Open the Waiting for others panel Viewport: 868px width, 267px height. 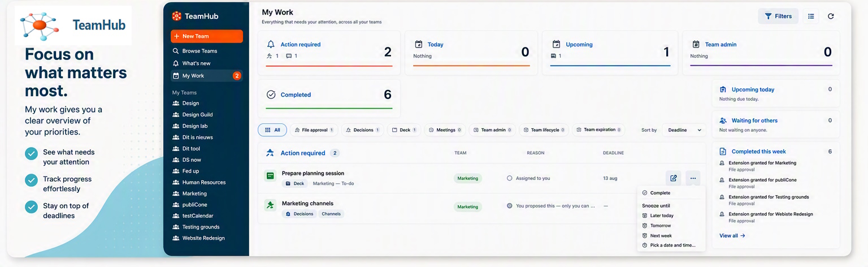click(776, 124)
